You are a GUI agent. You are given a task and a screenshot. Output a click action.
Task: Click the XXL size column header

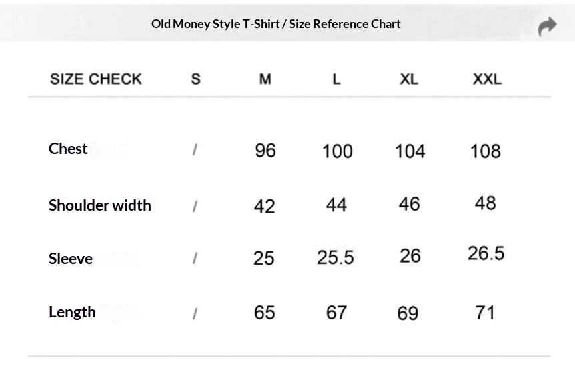pos(487,79)
